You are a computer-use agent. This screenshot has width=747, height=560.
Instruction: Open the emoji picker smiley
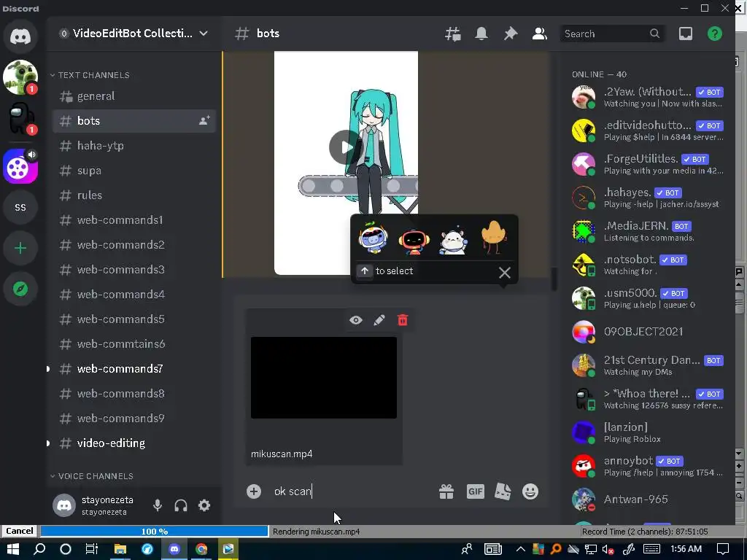[x=530, y=491]
